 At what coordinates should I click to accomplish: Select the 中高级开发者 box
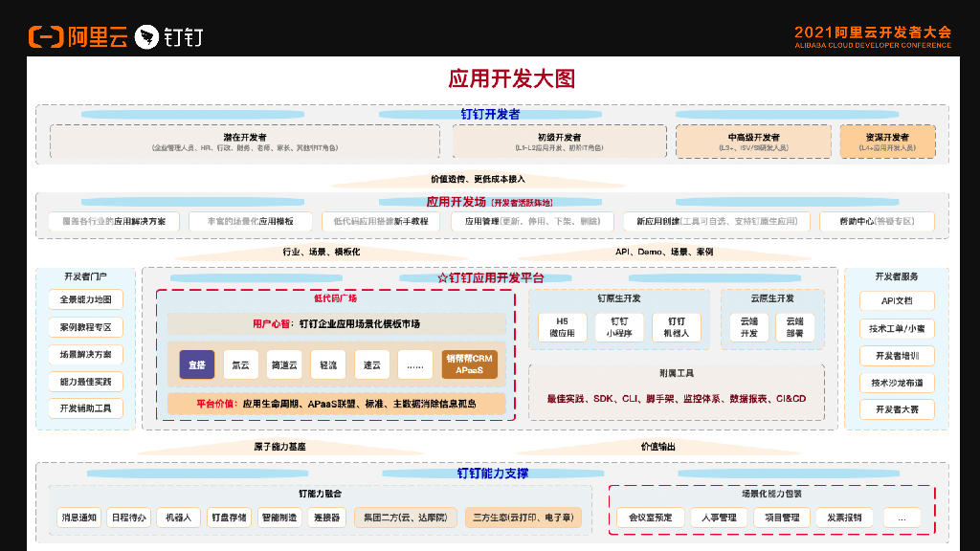(x=753, y=142)
